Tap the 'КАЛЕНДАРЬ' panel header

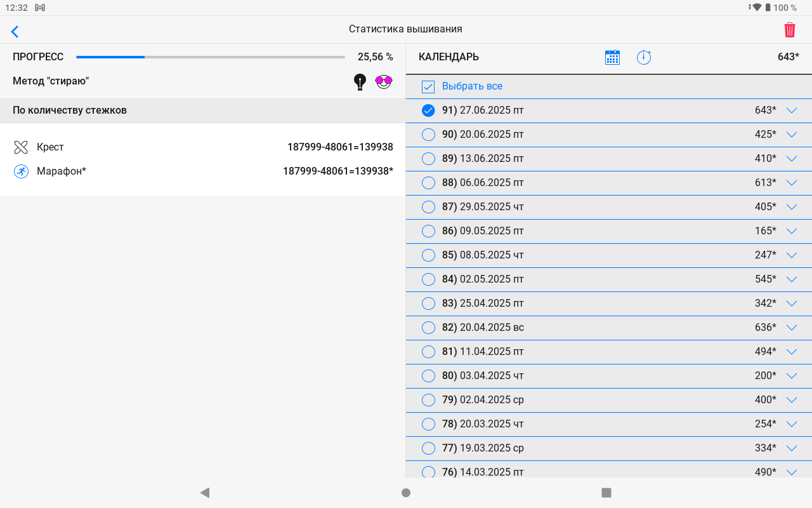pos(449,57)
